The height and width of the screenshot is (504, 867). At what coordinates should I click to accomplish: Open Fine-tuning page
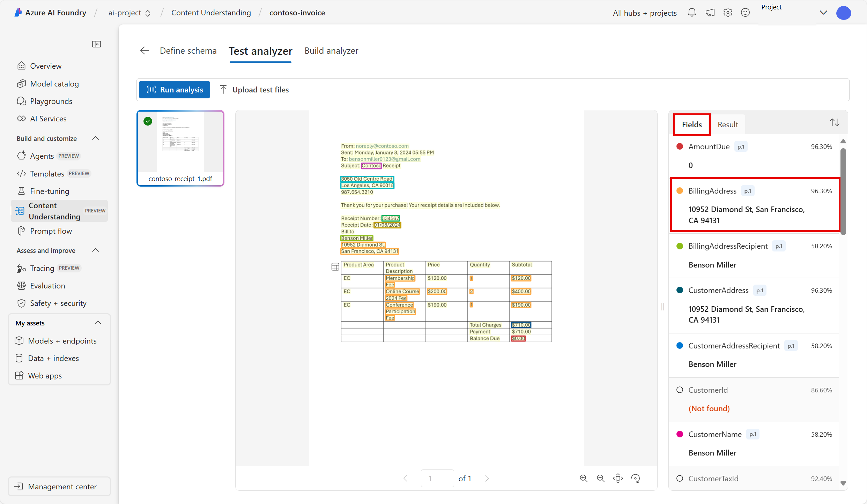pos(43,191)
